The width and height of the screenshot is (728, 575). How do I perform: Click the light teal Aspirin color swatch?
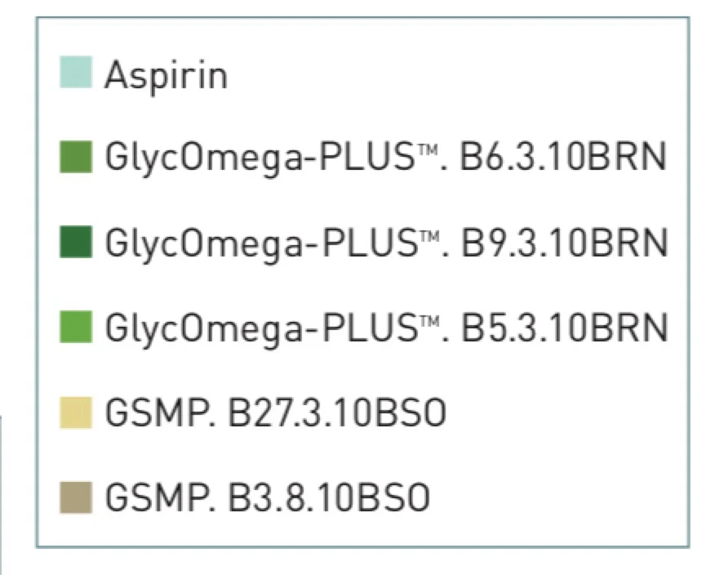tap(75, 72)
